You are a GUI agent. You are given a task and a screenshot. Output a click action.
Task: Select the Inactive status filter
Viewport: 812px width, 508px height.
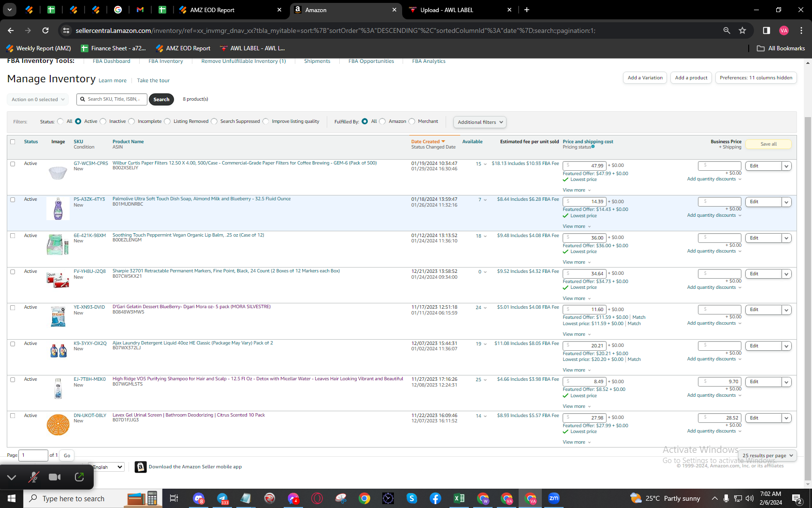point(103,121)
